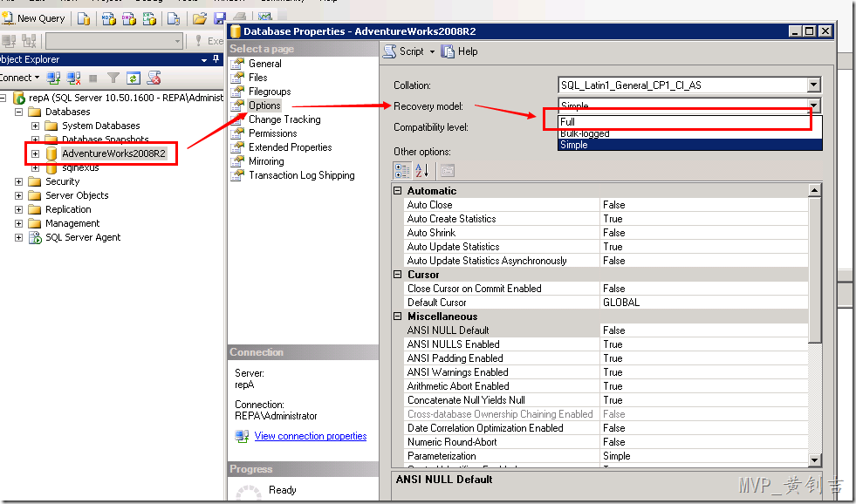856x504 pixels.
Task: Click the options grid scrollbar down arrow
Action: tap(814, 460)
